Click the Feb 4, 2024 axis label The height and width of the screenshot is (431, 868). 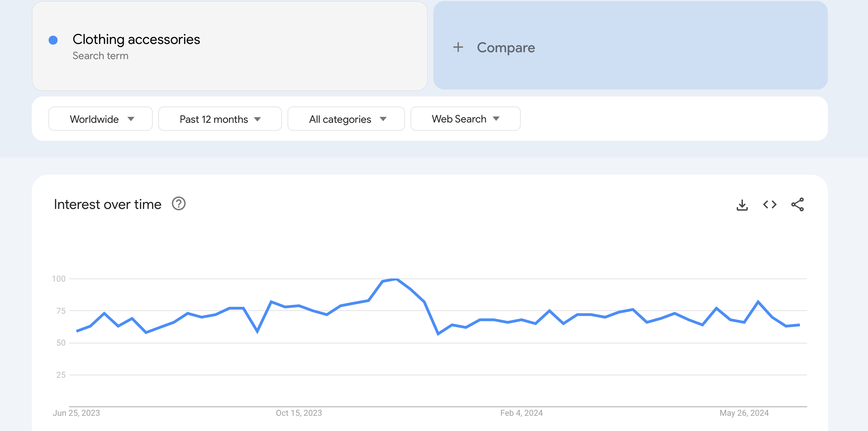point(521,413)
